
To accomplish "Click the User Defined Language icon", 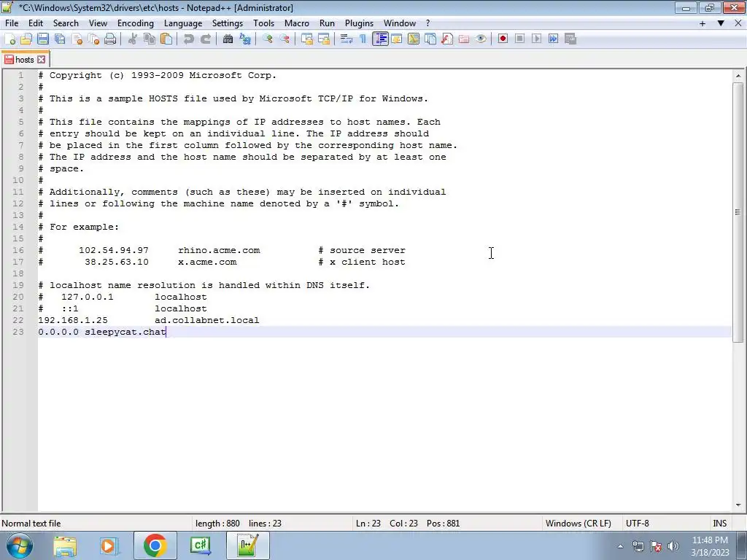I will click(396, 39).
